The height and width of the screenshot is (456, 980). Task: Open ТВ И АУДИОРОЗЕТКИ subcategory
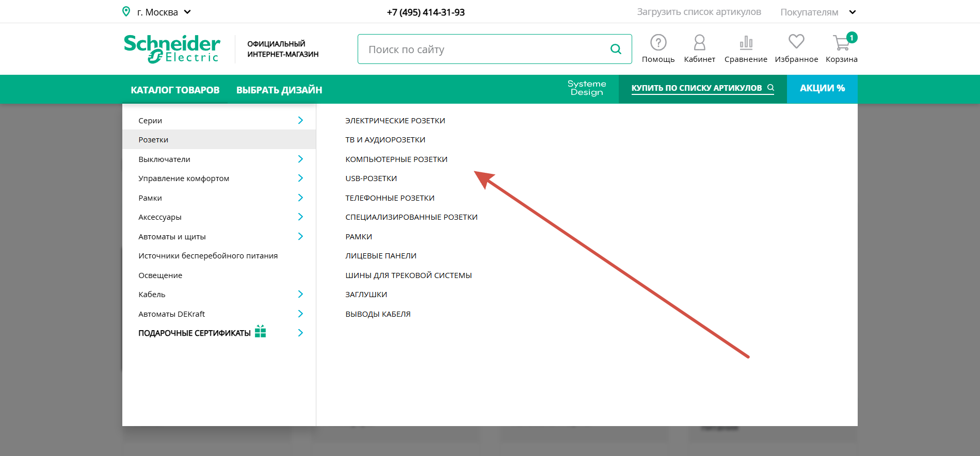(385, 140)
